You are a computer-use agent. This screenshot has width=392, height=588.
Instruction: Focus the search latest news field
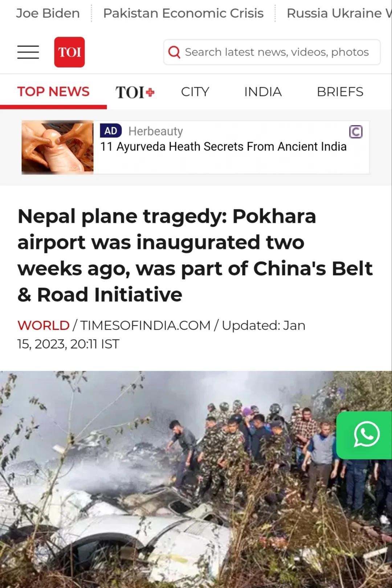pyautogui.click(x=272, y=52)
